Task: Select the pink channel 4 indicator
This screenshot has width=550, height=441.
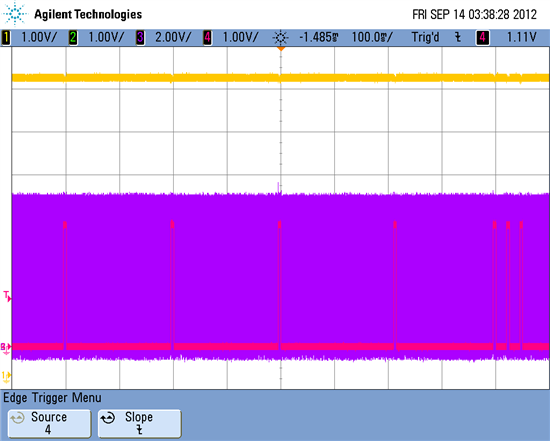Action: [207, 38]
